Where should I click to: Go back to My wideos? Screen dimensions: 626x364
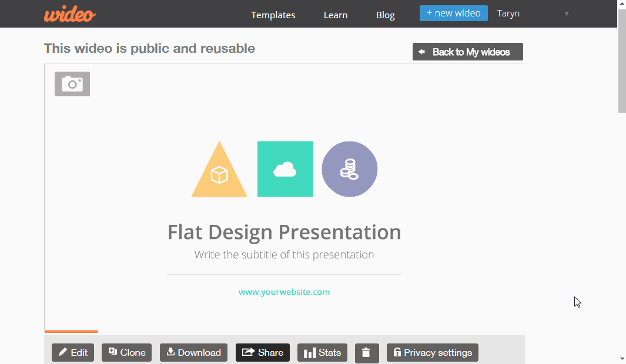click(x=467, y=52)
